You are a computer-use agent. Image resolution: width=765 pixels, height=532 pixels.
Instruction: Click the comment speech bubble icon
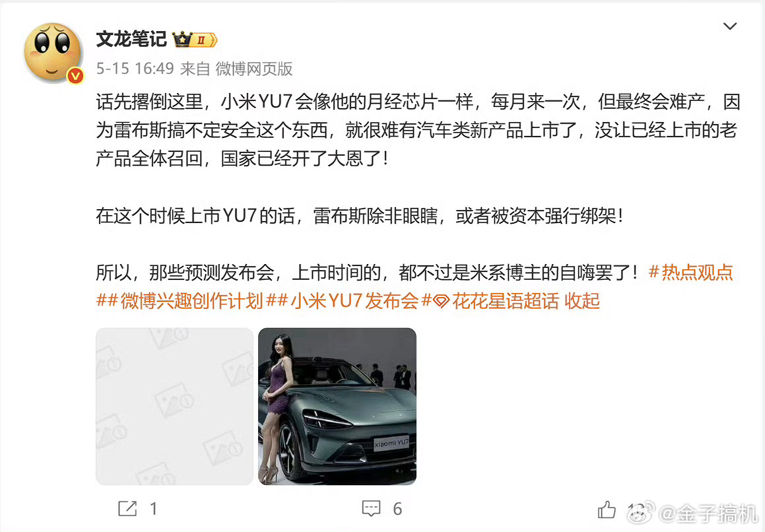[x=371, y=509]
